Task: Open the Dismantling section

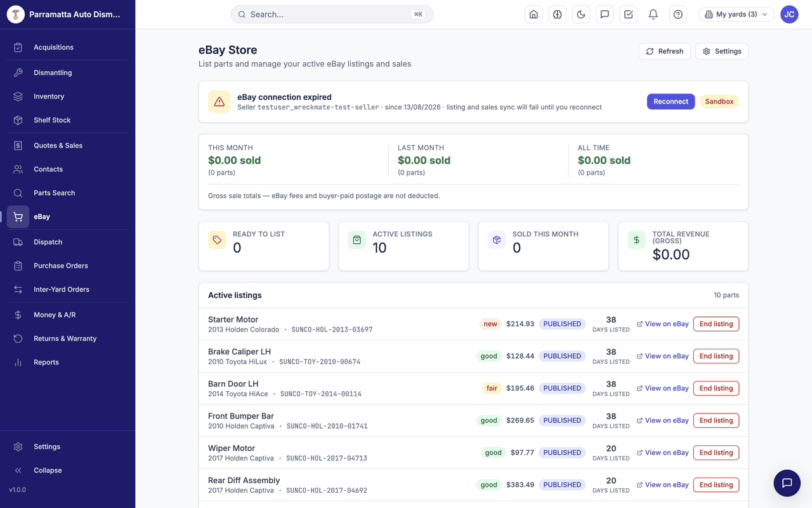Action: [67, 72]
